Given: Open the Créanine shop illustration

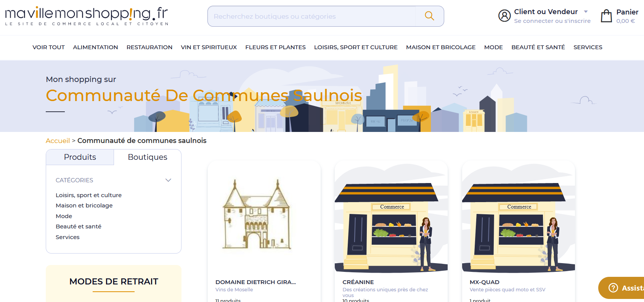Looking at the screenshot, I should (391, 217).
